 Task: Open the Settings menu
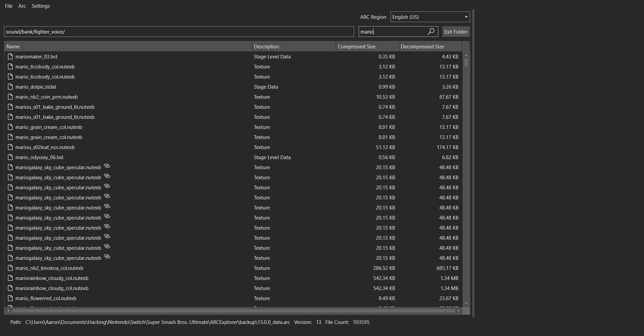(x=41, y=6)
